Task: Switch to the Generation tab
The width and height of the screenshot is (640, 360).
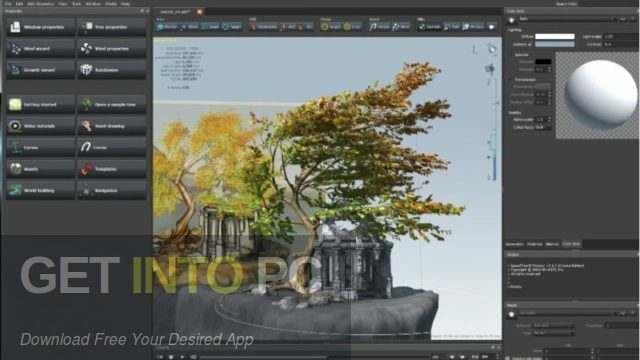Action: click(x=515, y=244)
